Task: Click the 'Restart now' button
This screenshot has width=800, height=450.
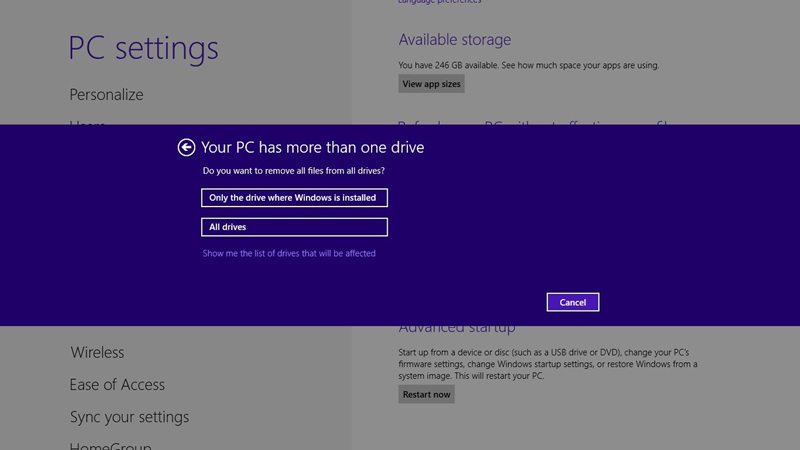Action: [426, 395]
